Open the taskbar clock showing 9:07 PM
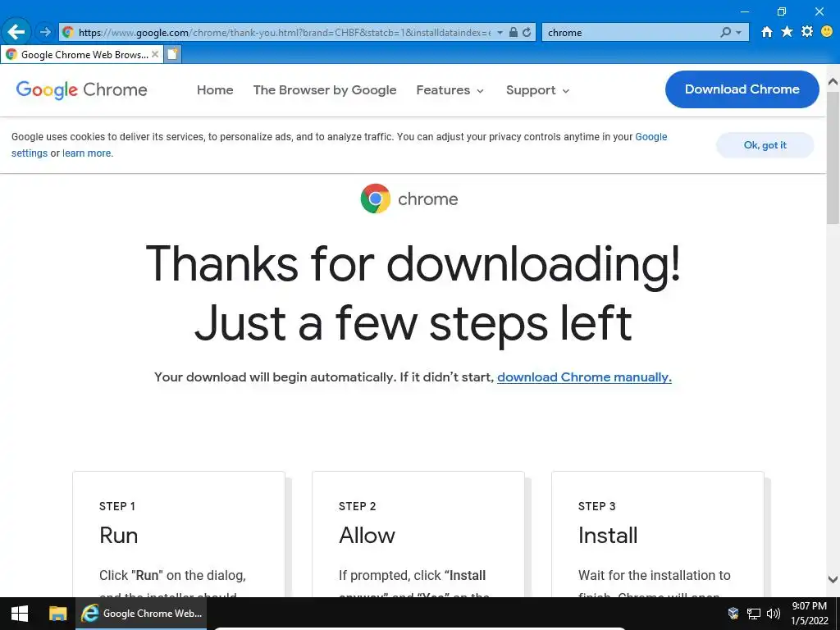Viewport: 840px width, 630px height. (x=810, y=614)
